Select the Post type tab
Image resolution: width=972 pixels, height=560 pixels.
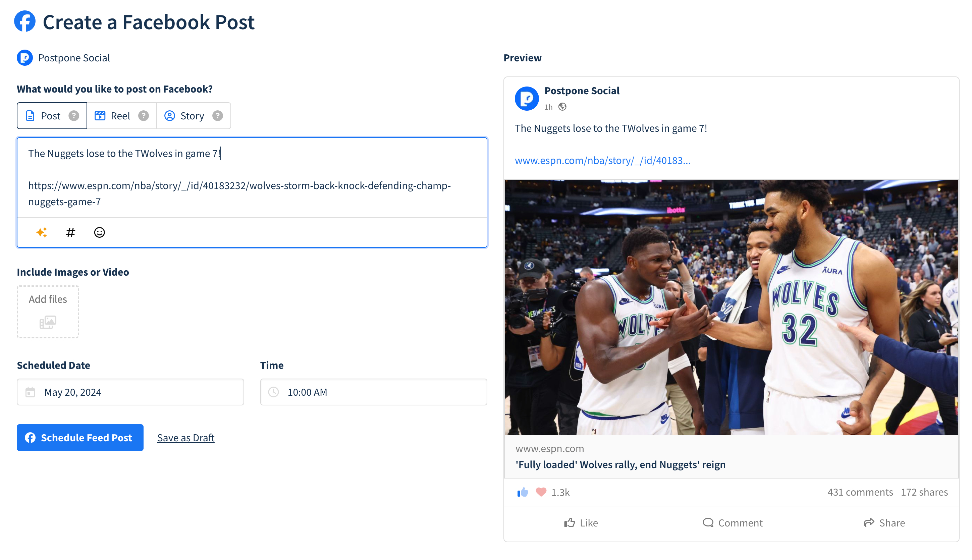click(x=52, y=116)
